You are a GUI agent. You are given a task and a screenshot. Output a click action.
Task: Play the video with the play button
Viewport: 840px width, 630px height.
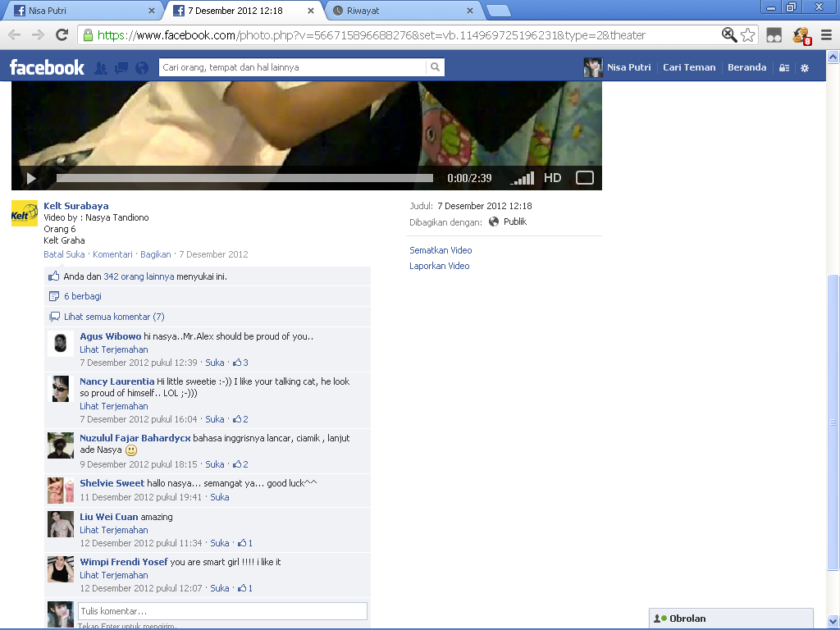[31, 178]
